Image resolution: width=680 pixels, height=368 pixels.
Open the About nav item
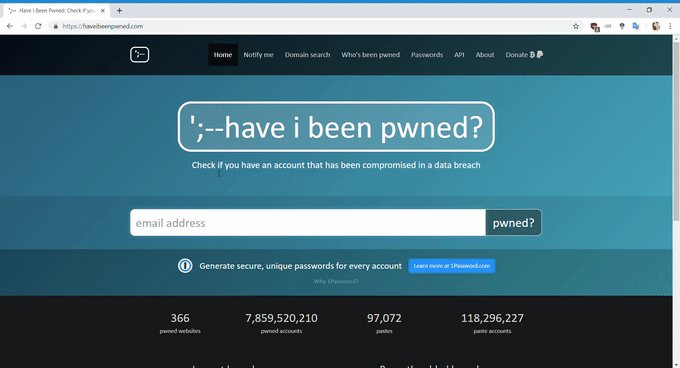485,55
